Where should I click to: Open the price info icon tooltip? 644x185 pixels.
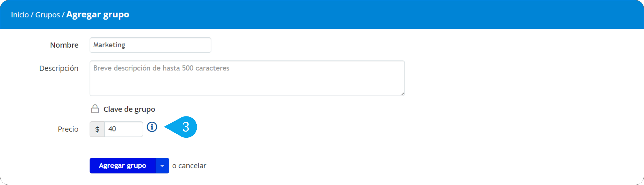point(152,127)
